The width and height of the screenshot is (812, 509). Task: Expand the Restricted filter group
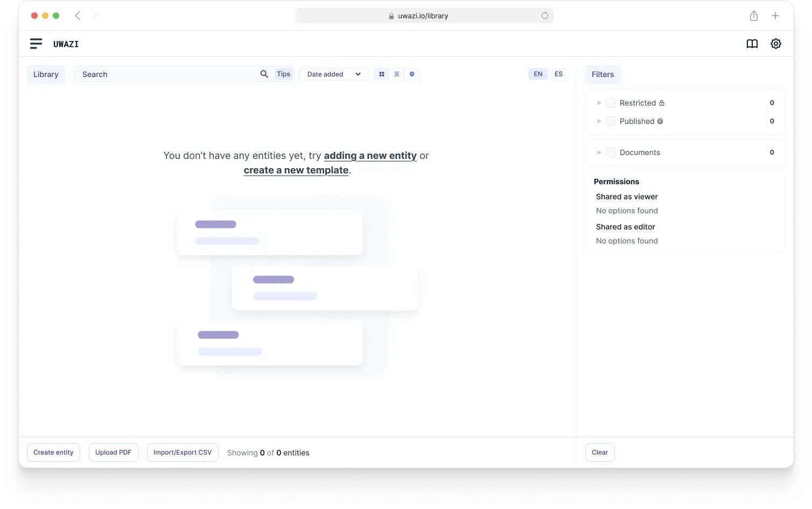pos(599,102)
